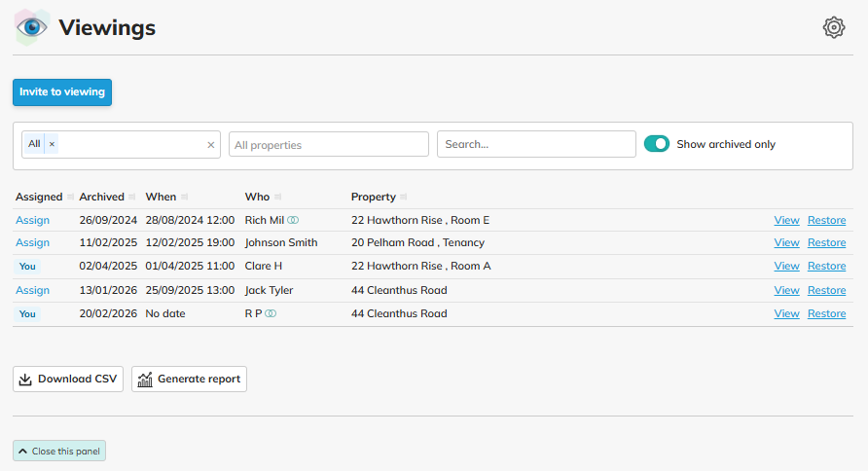868x471 pixels.
Task: Click the linked rings icon beside R P
Action: pyautogui.click(x=271, y=314)
